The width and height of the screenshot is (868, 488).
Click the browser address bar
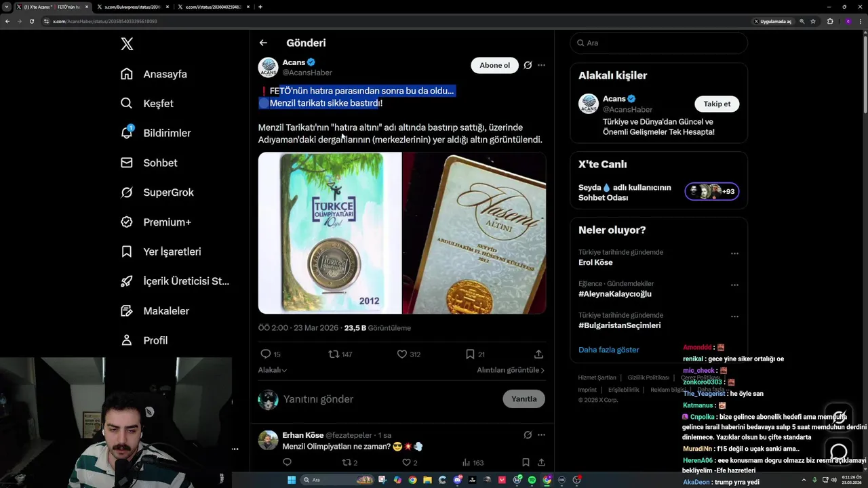coord(397,21)
